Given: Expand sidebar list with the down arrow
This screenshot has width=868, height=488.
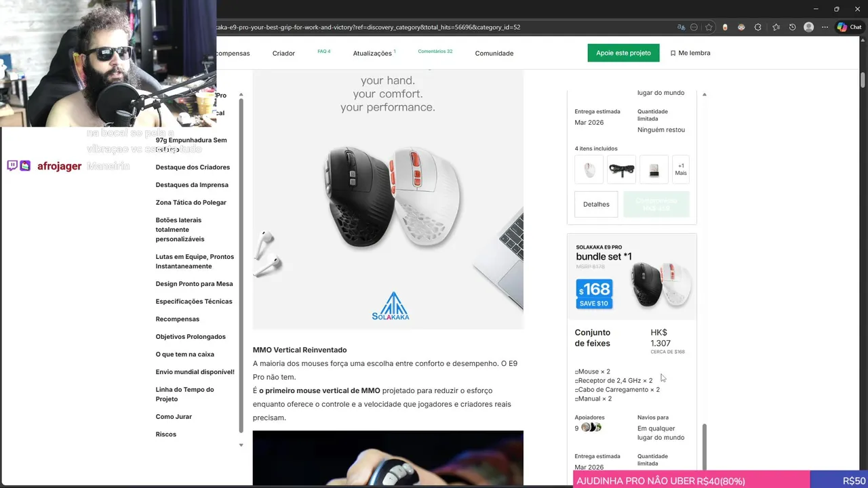Looking at the screenshot, I should pos(241,445).
